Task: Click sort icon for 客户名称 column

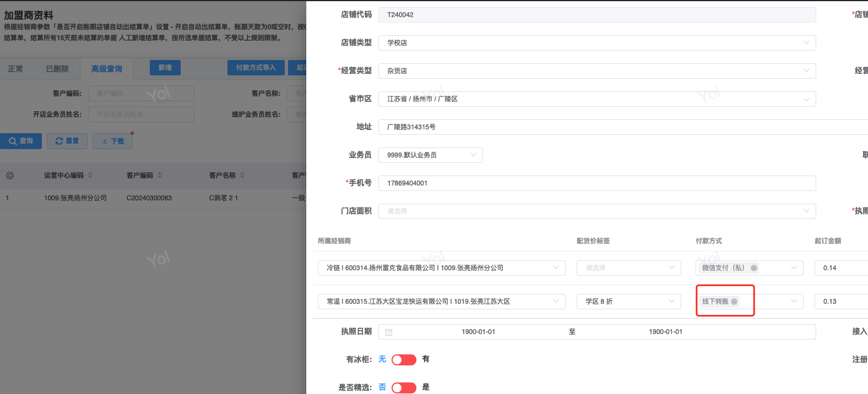Action: [x=242, y=176]
